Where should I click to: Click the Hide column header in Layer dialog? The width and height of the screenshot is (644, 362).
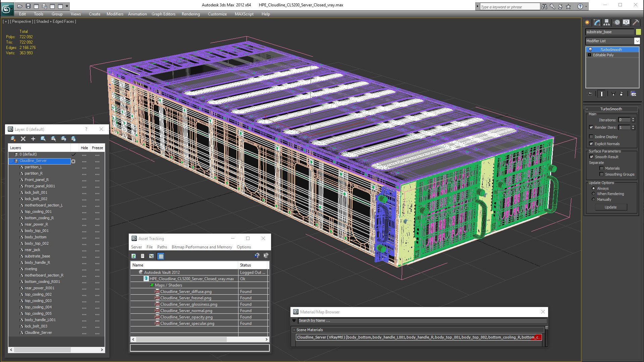click(x=84, y=148)
